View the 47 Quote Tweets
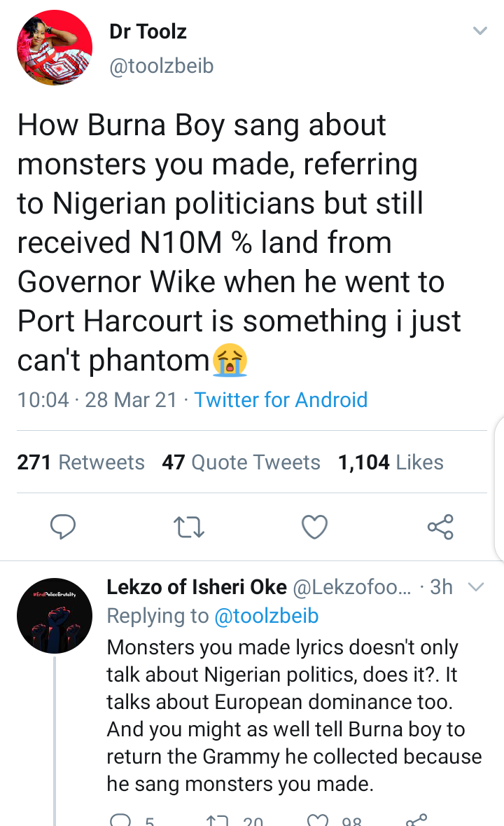Viewport: 504px width, 826px height. click(x=241, y=462)
